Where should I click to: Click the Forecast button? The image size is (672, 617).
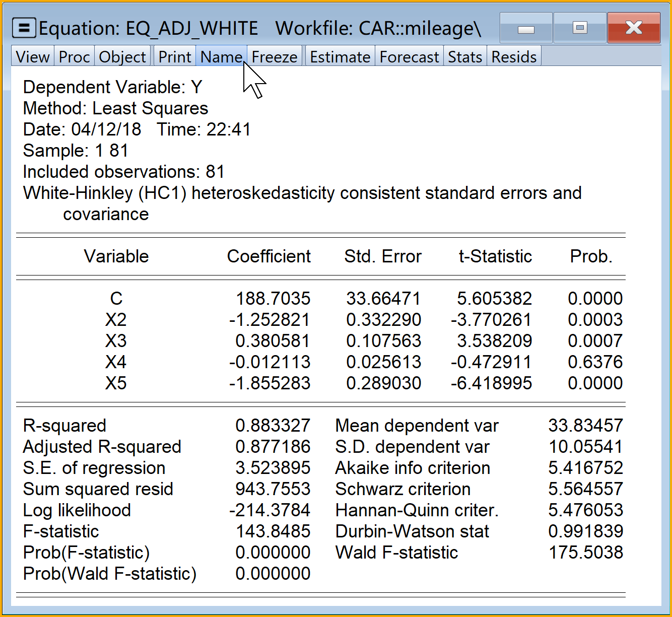tap(409, 57)
